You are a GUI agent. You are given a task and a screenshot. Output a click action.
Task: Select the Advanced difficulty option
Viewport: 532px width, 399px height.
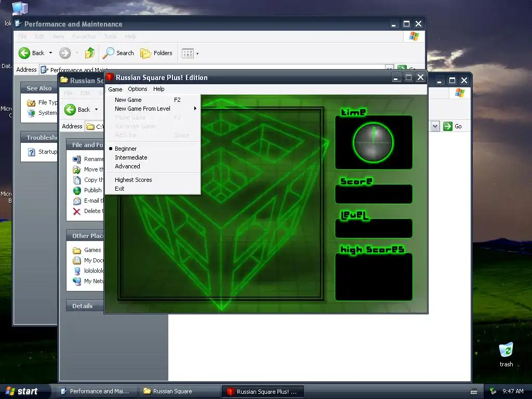tap(153, 166)
